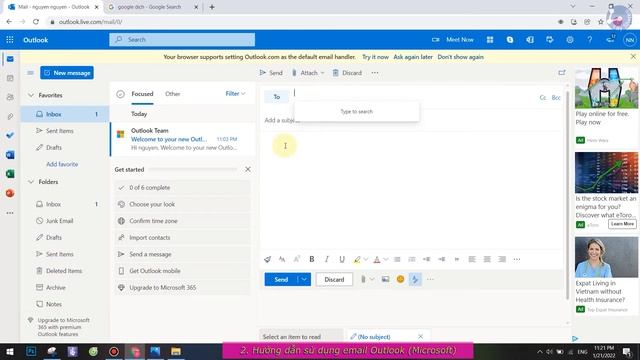Image resolution: width=640 pixels, height=360 pixels.
Task: Click Add favorite link
Action: [62, 164]
